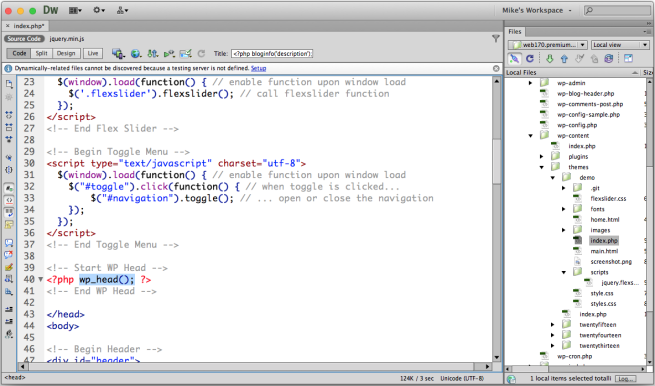Select the Files panel tab
This screenshot has width=655, height=386.
click(x=515, y=32)
